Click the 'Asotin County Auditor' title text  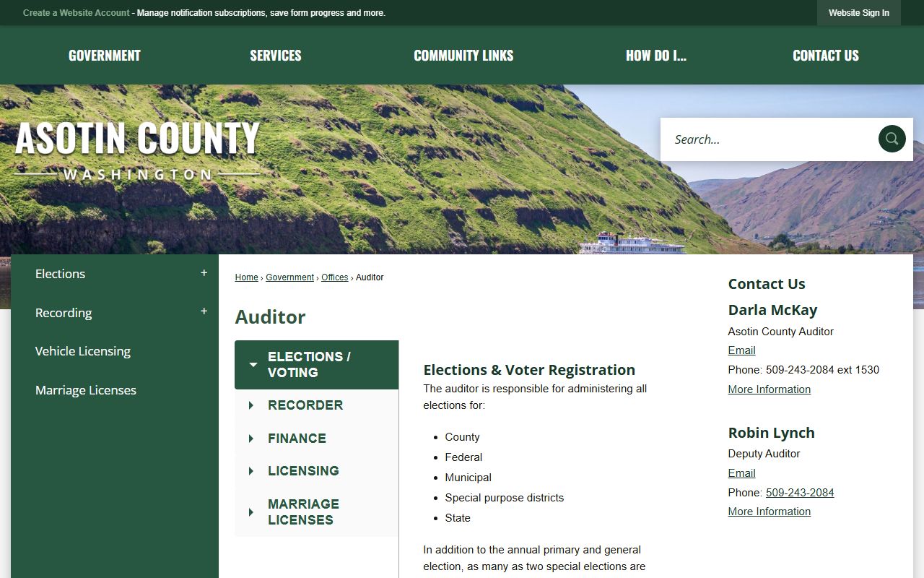click(x=780, y=332)
